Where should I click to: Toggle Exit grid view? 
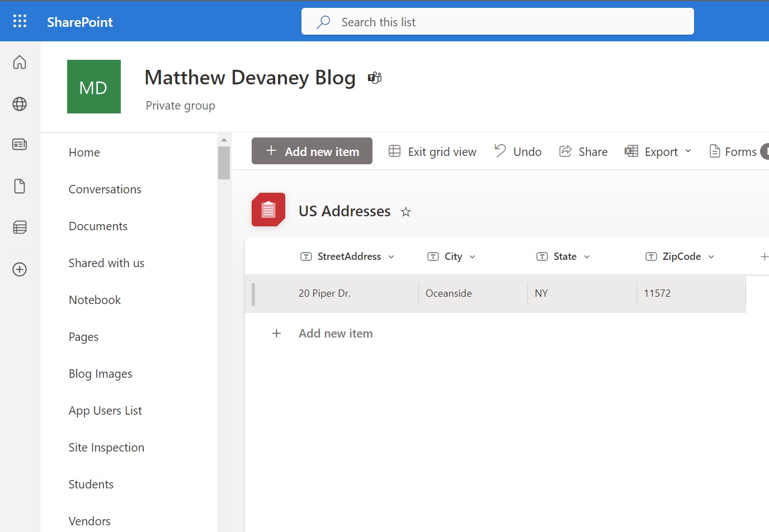click(x=433, y=151)
